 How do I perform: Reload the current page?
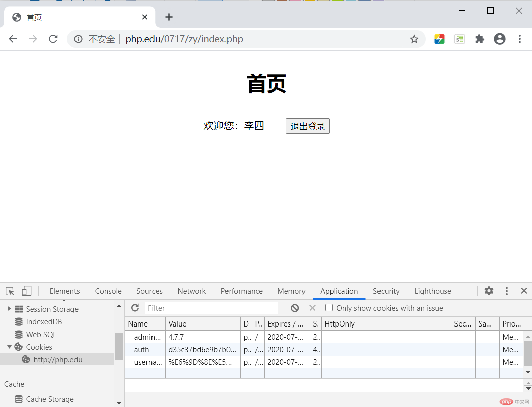click(53, 39)
